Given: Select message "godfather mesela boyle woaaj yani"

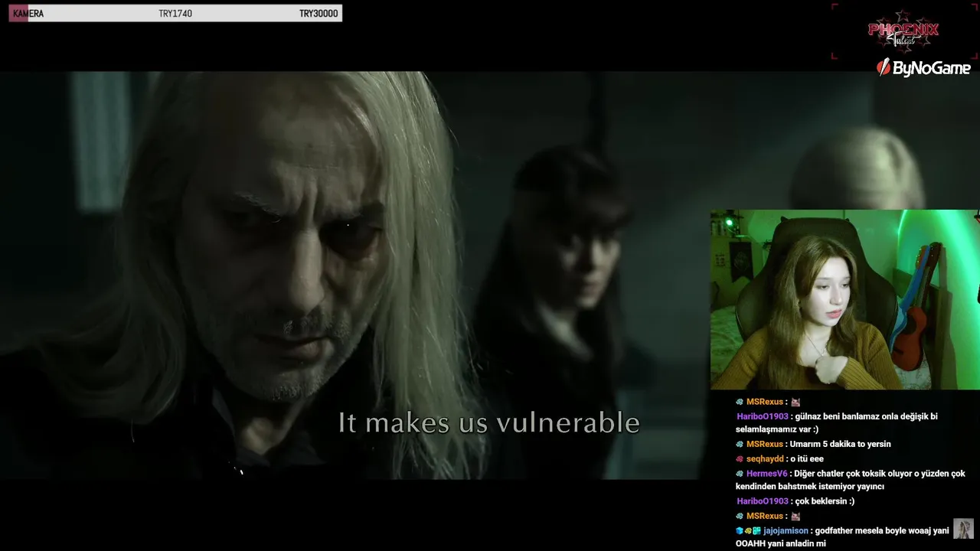Looking at the screenshot, I should coord(882,530).
